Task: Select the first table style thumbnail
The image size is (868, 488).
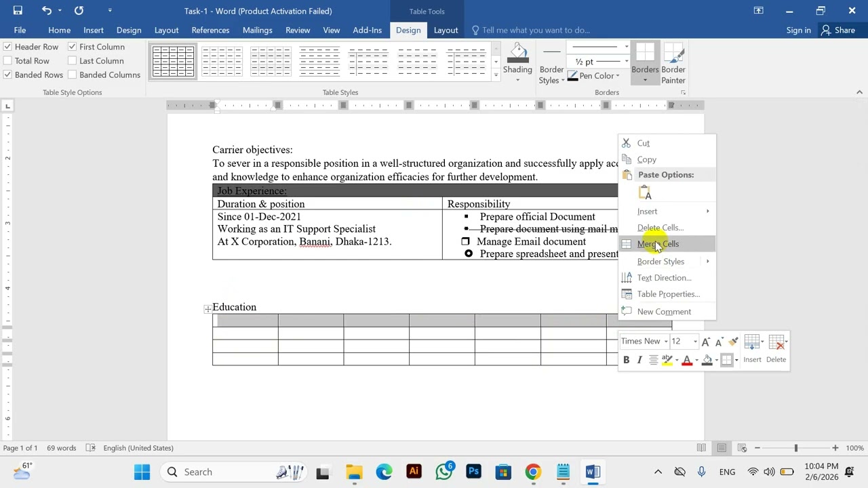Action: 173,61
